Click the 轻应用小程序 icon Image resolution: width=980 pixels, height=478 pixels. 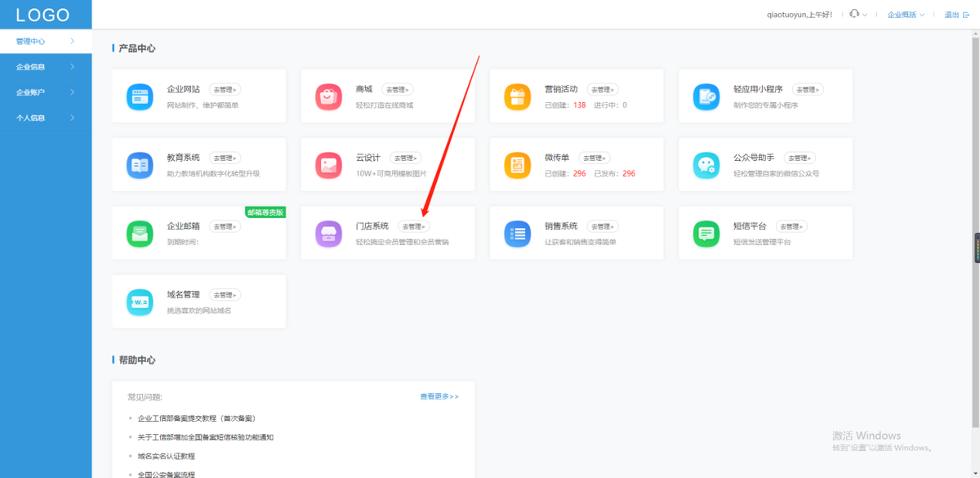[x=706, y=96]
